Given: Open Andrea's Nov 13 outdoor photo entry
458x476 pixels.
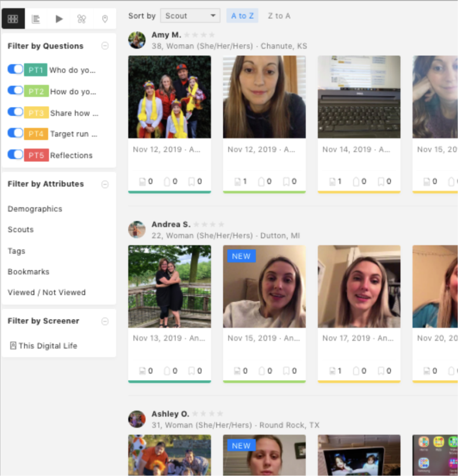Looking at the screenshot, I should coord(170,287).
